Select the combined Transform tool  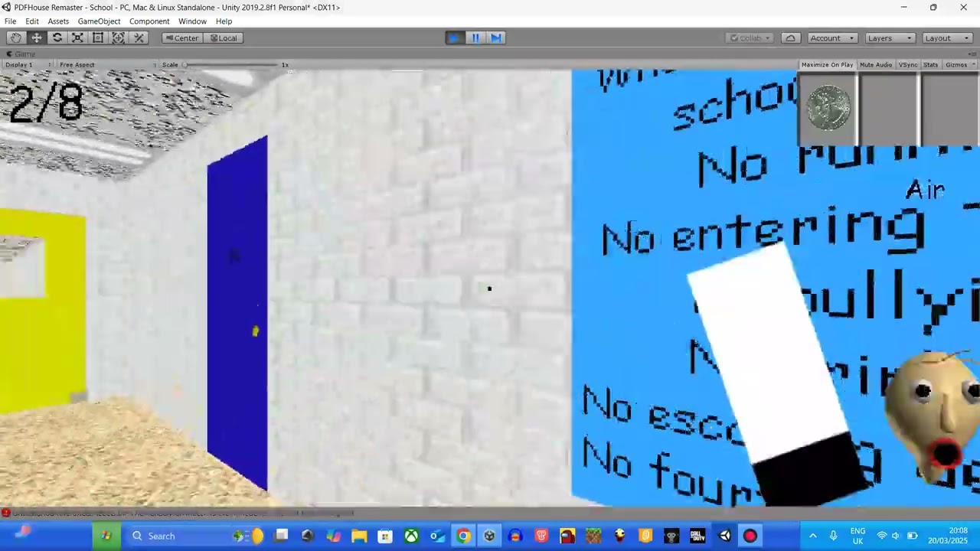point(119,37)
